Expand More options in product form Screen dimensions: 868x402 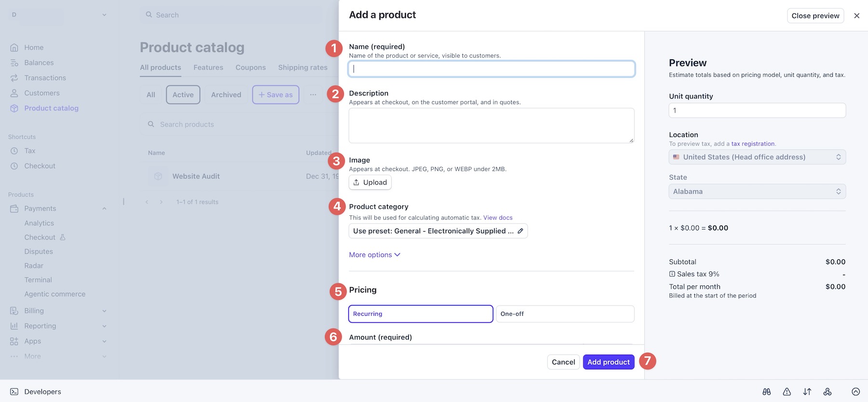pyautogui.click(x=375, y=255)
